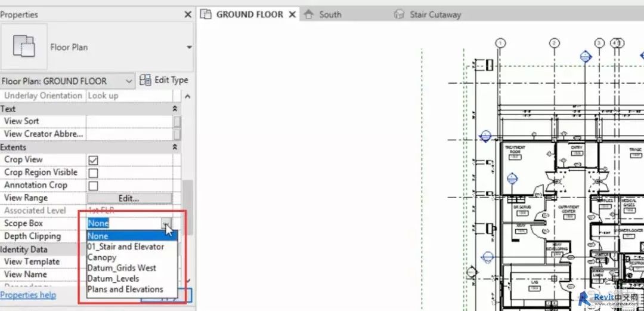Viewport: 644px width, 311px height.
Task: Select grid bubble 1 in the drawing
Action: (500, 43)
